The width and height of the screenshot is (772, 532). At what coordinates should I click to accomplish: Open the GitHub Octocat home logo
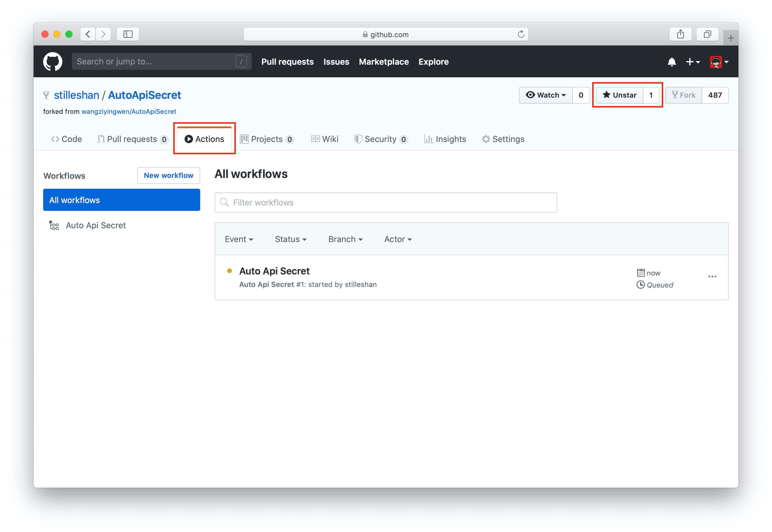coord(53,62)
